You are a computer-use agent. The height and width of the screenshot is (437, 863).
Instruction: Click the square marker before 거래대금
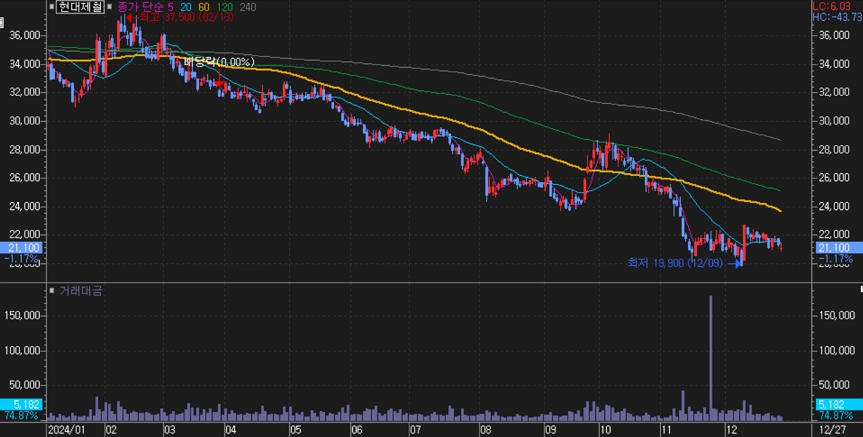51,291
